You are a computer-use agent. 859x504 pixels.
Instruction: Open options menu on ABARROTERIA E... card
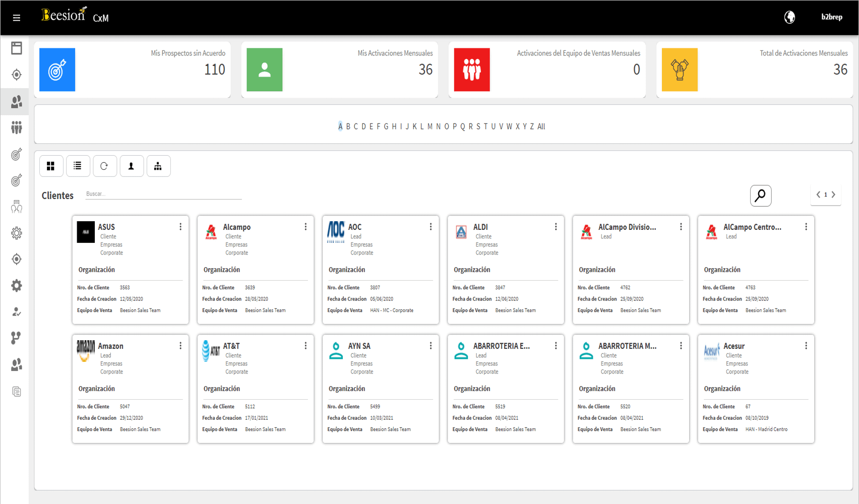(556, 346)
